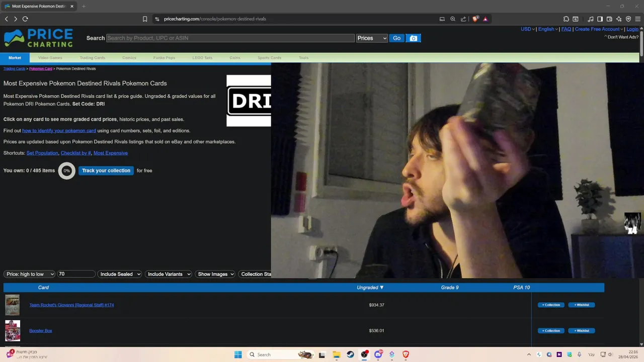Screen dimensions: 644x362
Task: Select the Sports Cards tab
Action: click(270, 58)
